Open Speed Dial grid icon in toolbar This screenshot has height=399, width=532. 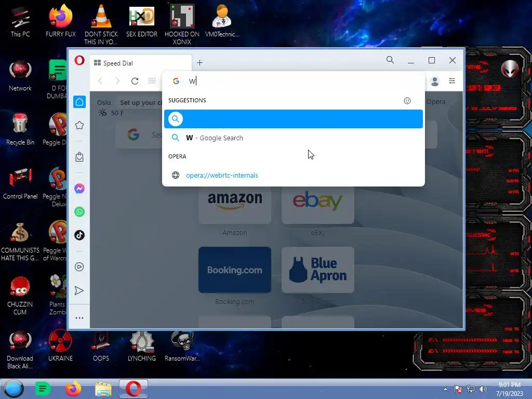pyautogui.click(x=152, y=81)
